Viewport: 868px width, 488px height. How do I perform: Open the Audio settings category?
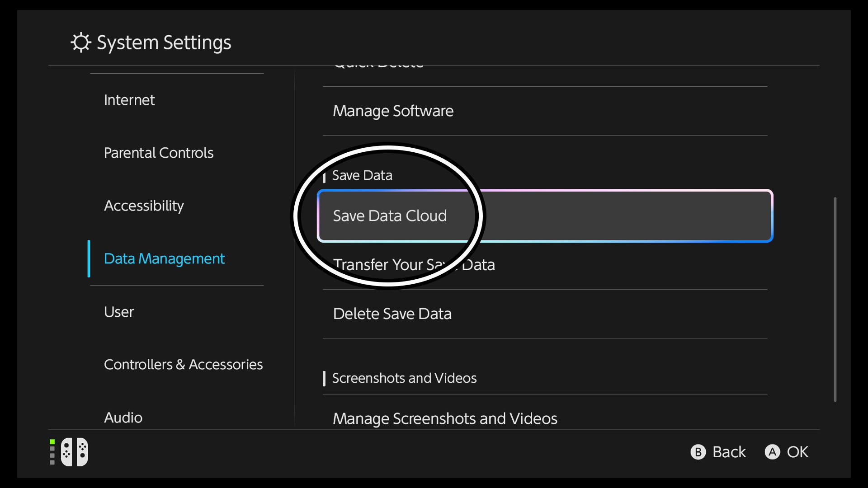(x=123, y=417)
